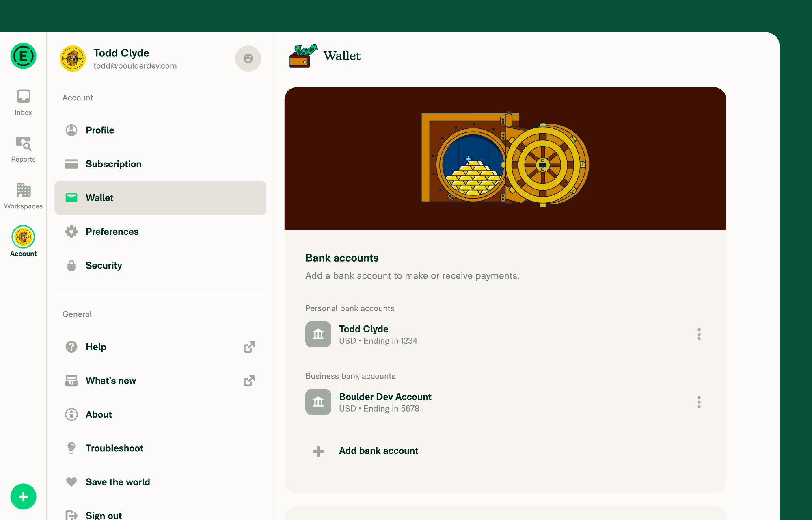Click the Wallet envelope icon in sidebar
The width and height of the screenshot is (812, 520).
pyautogui.click(x=71, y=198)
